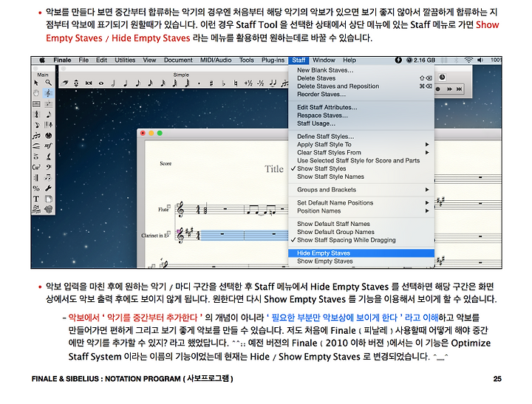Click the fast forward playback button
The height and width of the screenshot is (404, 532).
[x=449, y=89]
